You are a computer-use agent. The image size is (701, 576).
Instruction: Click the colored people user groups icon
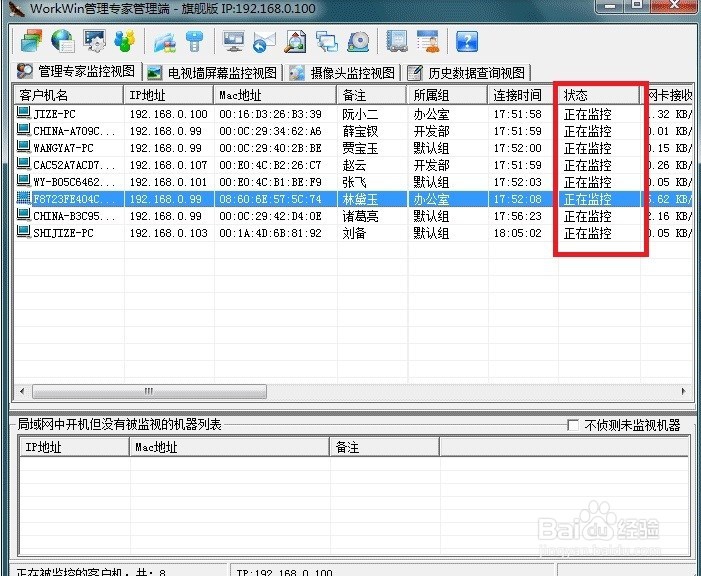pos(125,41)
